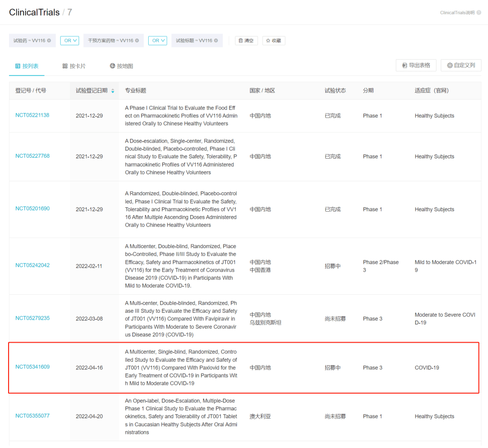Click the star icon in 收藏
This screenshot has height=448, width=488.
(x=268, y=41)
